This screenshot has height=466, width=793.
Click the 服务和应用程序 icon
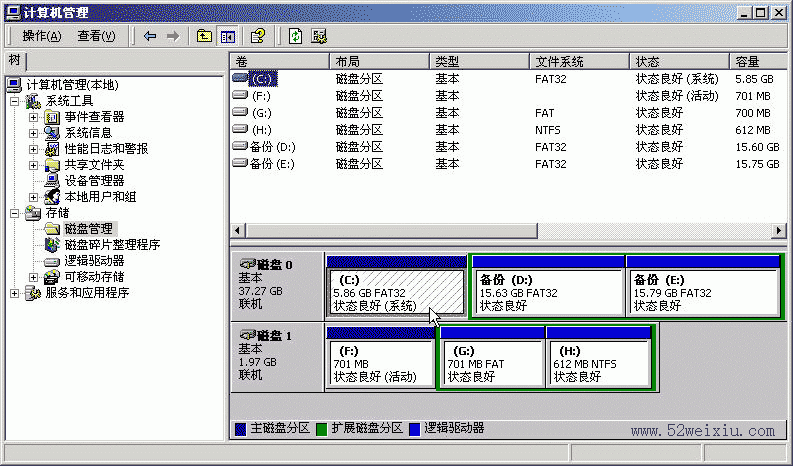pos(33,292)
